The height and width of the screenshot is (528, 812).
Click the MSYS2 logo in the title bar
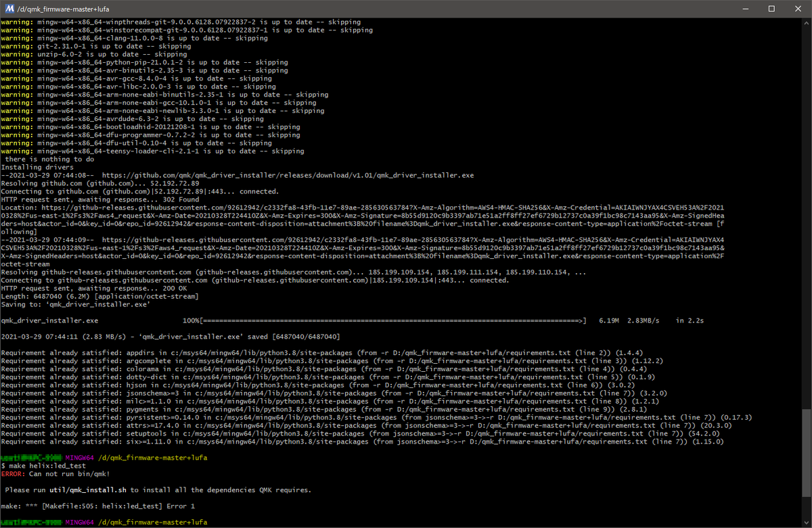pos(7,9)
